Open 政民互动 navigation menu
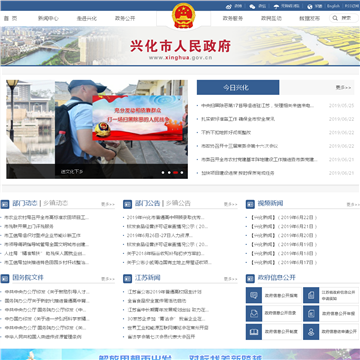 tap(271, 18)
